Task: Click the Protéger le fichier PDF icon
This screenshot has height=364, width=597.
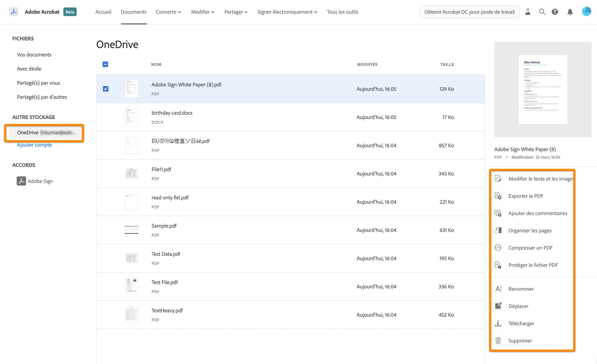Action: point(498,265)
